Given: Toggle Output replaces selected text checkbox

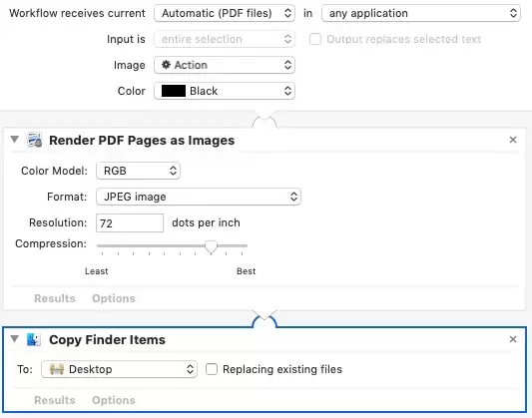Looking at the screenshot, I should (x=315, y=39).
